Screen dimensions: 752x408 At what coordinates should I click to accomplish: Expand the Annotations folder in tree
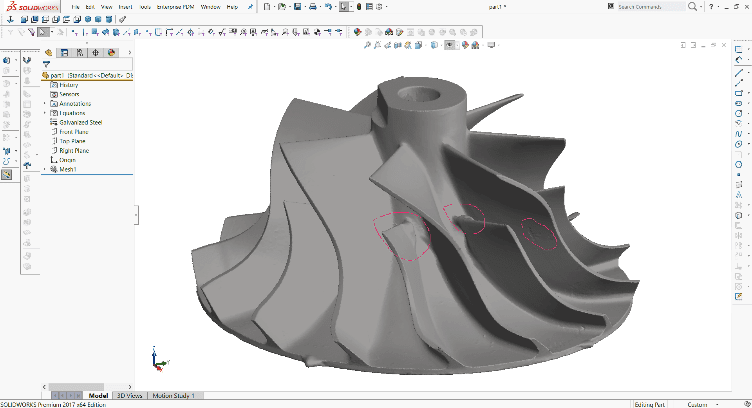click(x=45, y=104)
